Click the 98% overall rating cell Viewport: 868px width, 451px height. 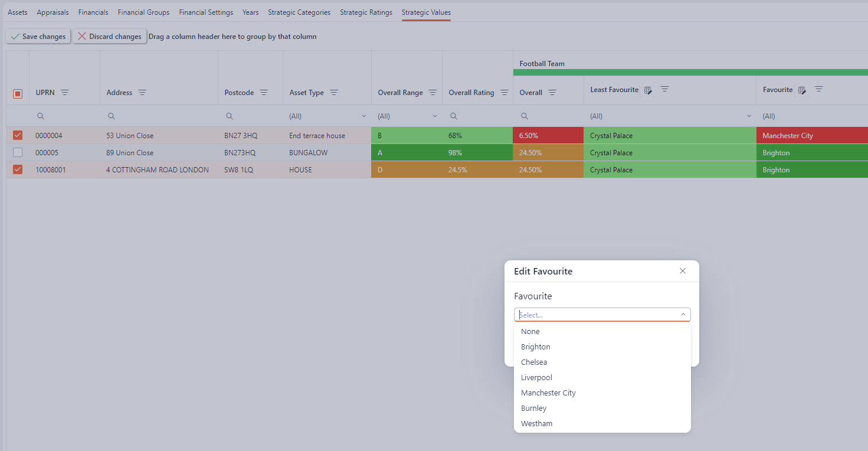(x=478, y=153)
